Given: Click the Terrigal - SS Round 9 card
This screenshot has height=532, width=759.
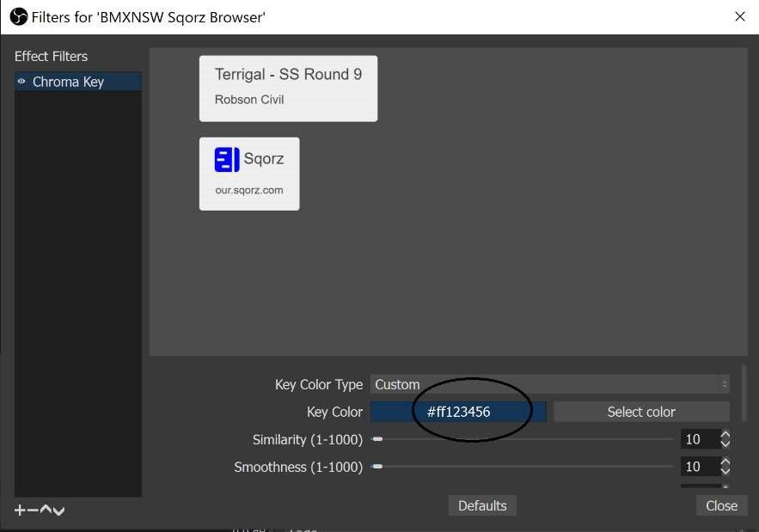Looking at the screenshot, I should [289, 89].
